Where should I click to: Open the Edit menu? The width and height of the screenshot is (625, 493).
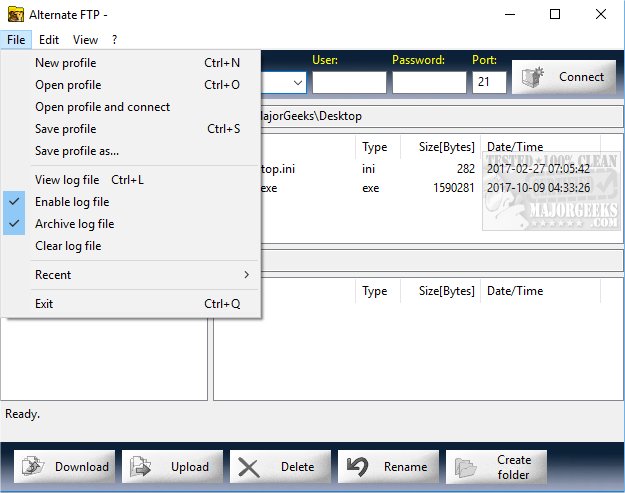tap(49, 40)
